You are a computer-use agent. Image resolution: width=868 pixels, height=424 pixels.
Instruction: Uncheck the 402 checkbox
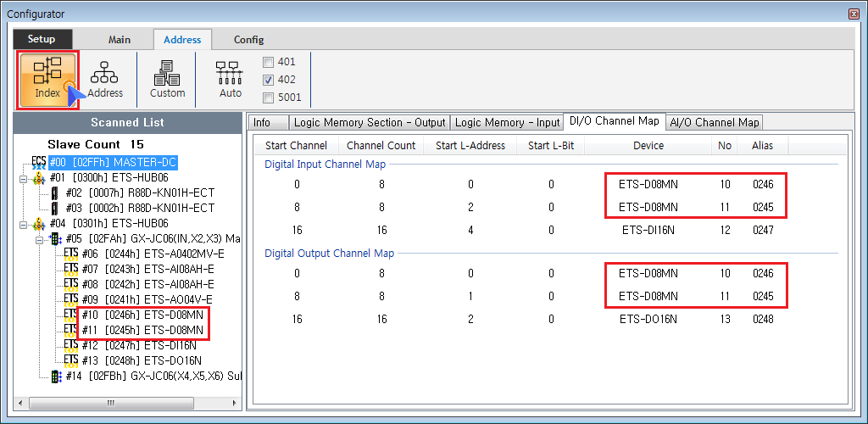(x=269, y=80)
